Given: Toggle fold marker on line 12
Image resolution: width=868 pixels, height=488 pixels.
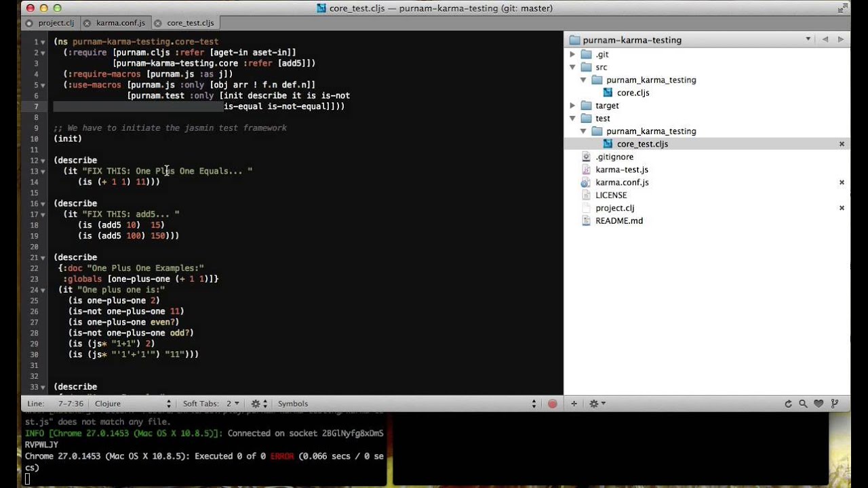Looking at the screenshot, I should [43, 161].
